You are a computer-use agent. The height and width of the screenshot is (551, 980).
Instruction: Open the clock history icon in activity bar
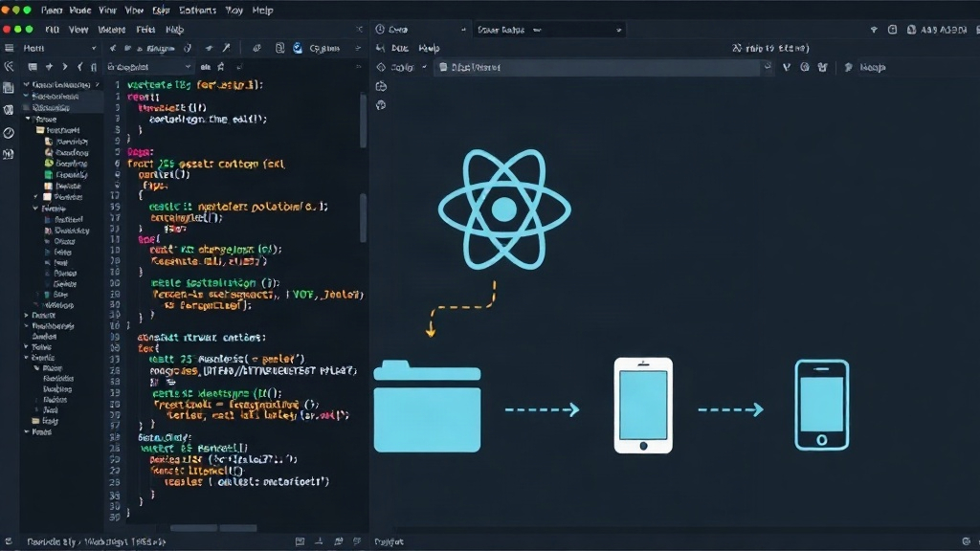(9, 132)
